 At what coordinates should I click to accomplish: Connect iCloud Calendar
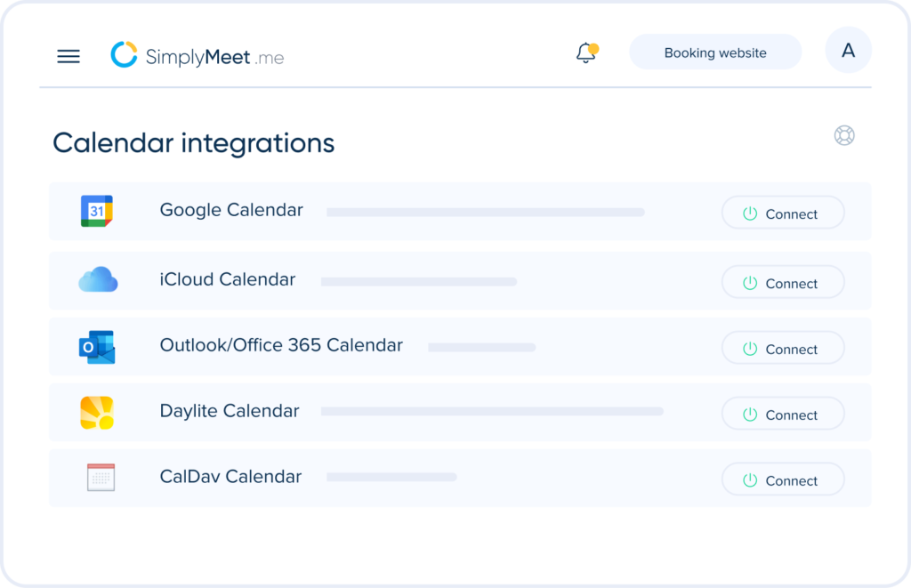coord(783,281)
